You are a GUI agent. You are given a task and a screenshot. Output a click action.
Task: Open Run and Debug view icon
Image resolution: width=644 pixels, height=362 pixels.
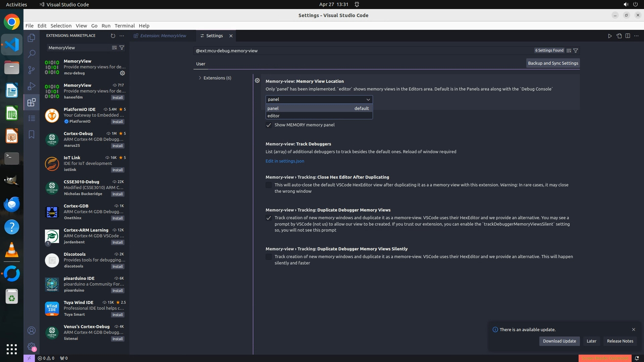pyautogui.click(x=32, y=86)
